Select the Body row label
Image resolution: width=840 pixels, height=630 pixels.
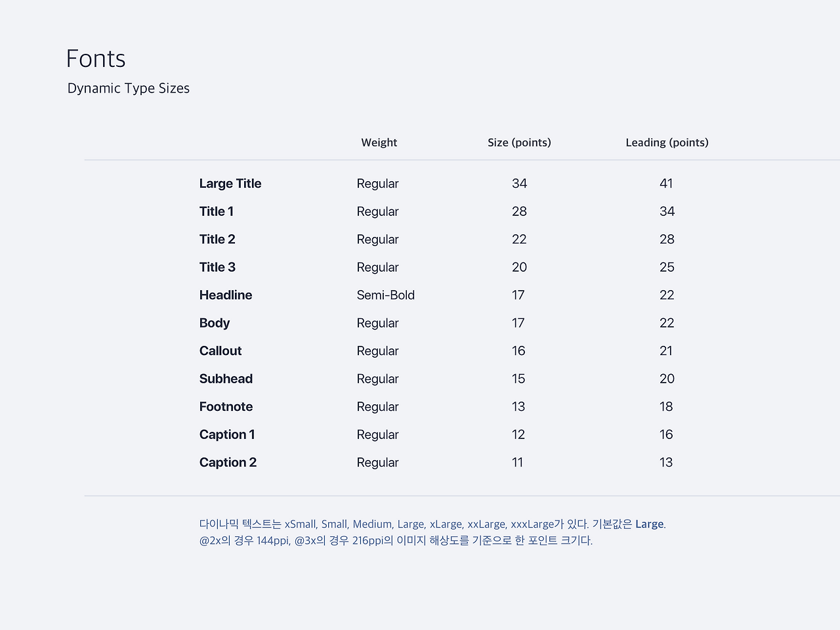pos(215,323)
